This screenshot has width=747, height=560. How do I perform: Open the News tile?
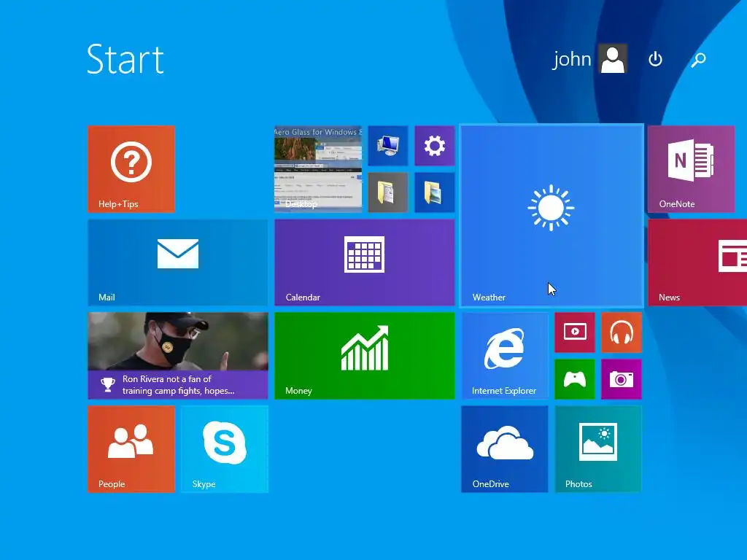pos(697,262)
